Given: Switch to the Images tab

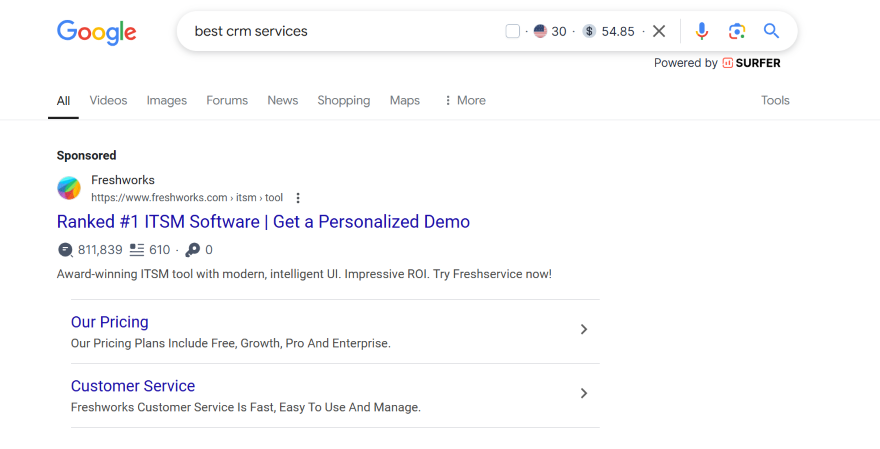Looking at the screenshot, I should click(167, 100).
